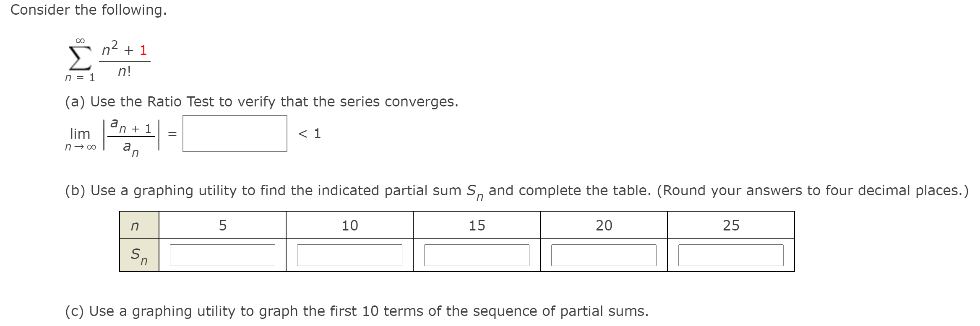Viewport: 980px width, 326px height.
Task: Click the Ratio Test limit answer box
Action: [234, 134]
